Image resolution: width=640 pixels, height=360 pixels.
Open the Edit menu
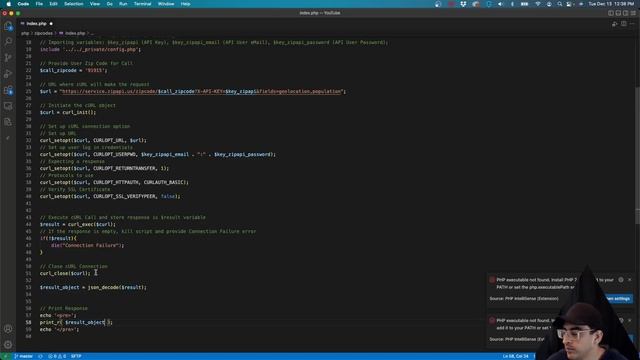pos(53,4)
